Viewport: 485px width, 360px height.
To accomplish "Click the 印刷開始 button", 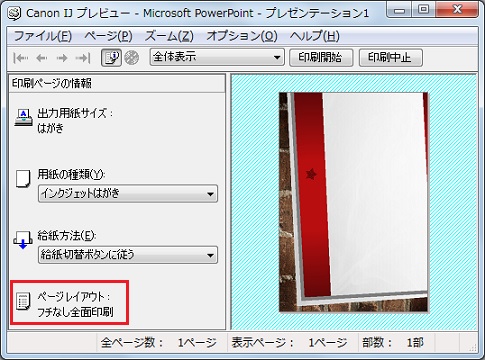I will [321, 58].
